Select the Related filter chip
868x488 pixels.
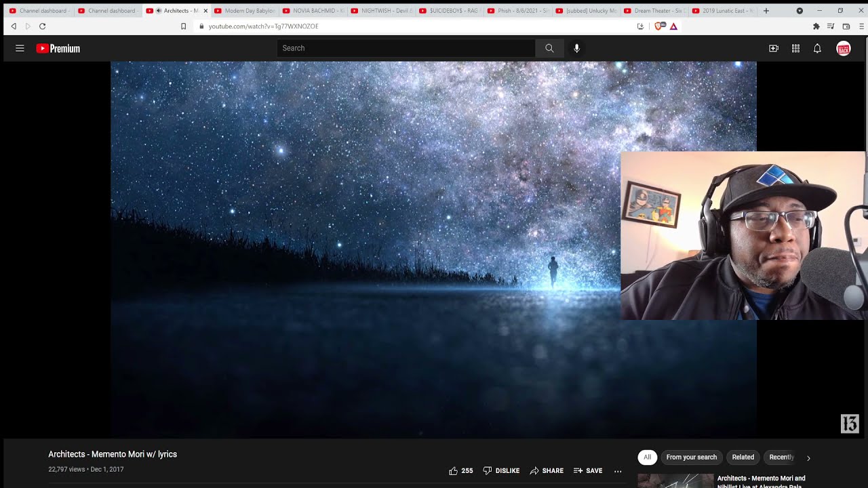[x=743, y=457]
